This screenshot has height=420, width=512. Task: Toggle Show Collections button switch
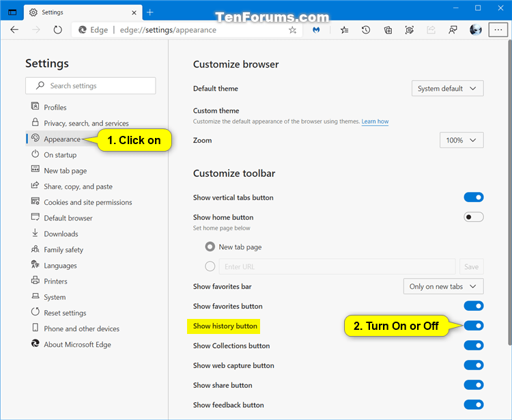point(474,346)
